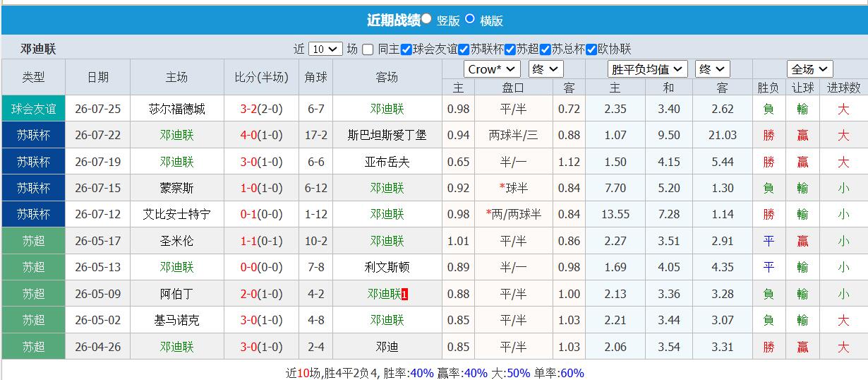Uncheck the 欧协联 filter checkbox
The width and height of the screenshot is (868, 380).
tap(591, 49)
